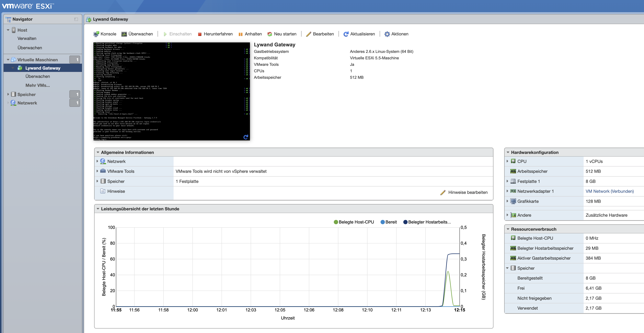Pause VM with the Anhalten button
The height and width of the screenshot is (333, 644).
coord(250,34)
